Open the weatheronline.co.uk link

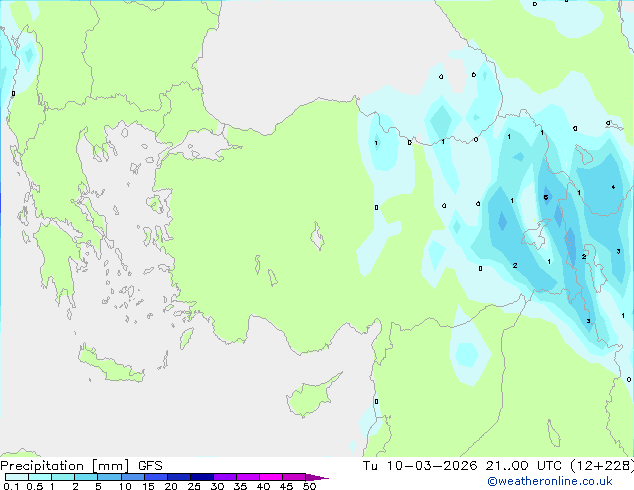point(549,481)
